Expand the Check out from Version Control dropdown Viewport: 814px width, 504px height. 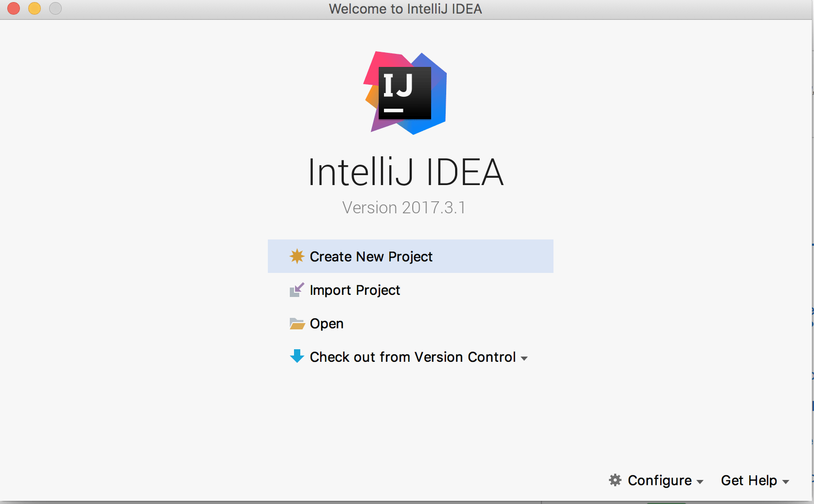[525, 358]
